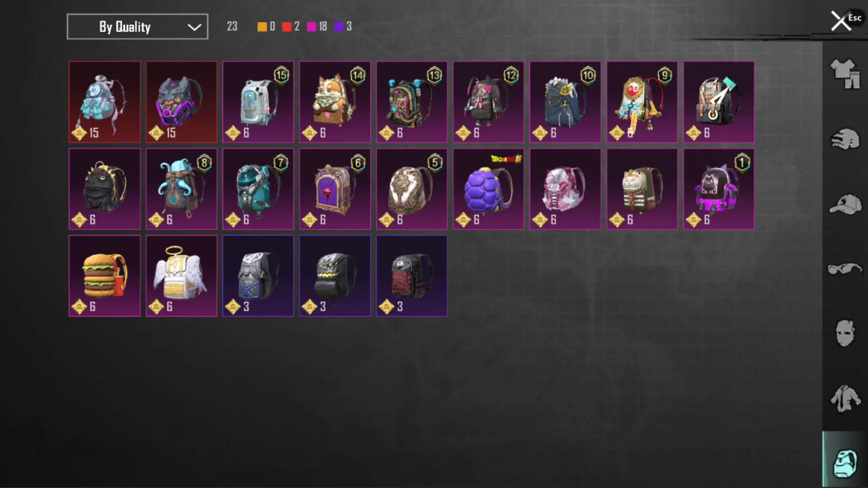The image size is (868, 488).
Task: Select the jacket category icon
Action: 845,399
